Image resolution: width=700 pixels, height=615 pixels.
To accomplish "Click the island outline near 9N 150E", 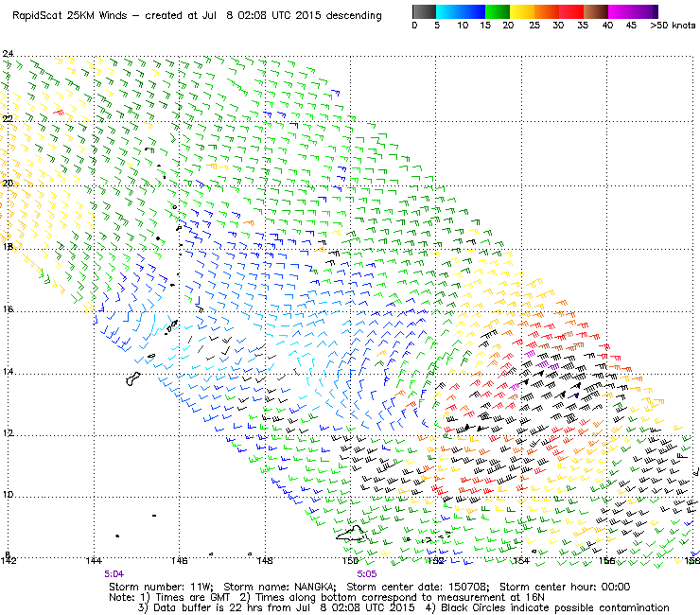I will coord(352,534).
